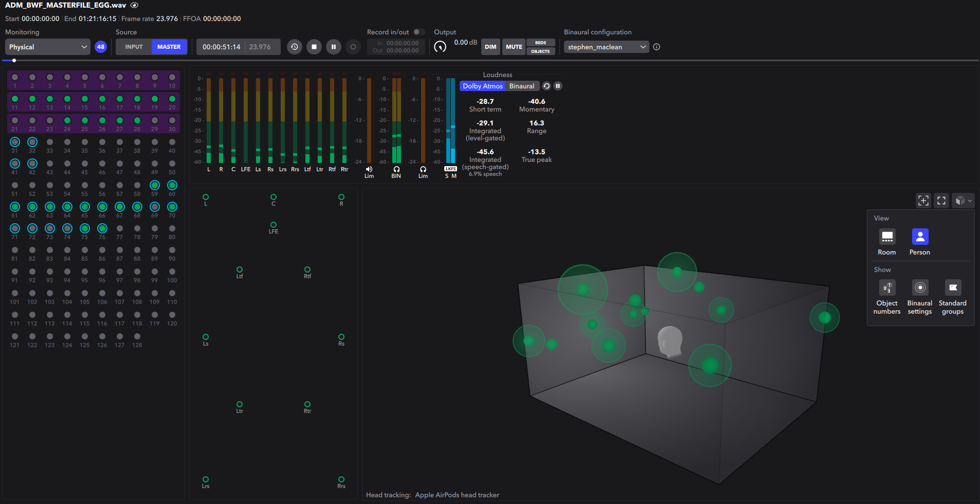The image size is (980, 504).
Task: Select the Dolby Atmos loudness tab
Action: tap(482, 86)
